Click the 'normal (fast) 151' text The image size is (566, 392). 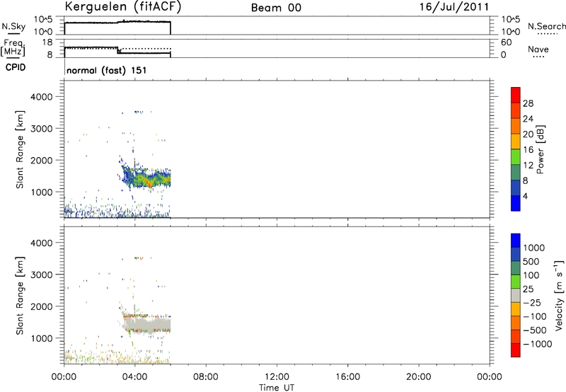tap(107, 70)
